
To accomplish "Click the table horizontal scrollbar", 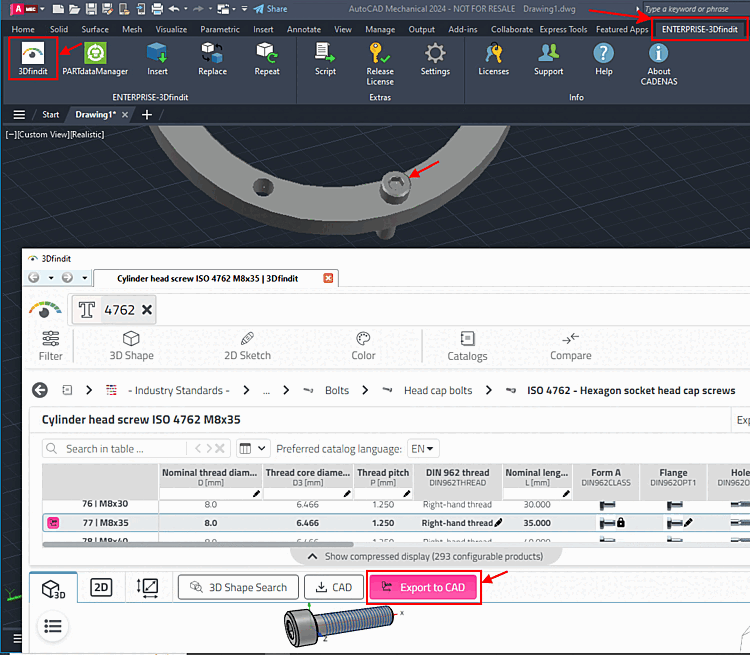I will click(198, 544).
